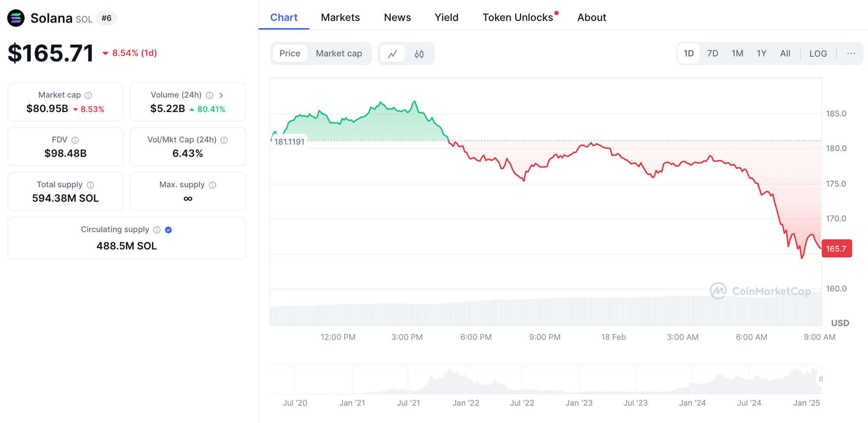Click the $80.95B market cap value
The height and width of the screenshot is (423, 868).
pos(47,109)
